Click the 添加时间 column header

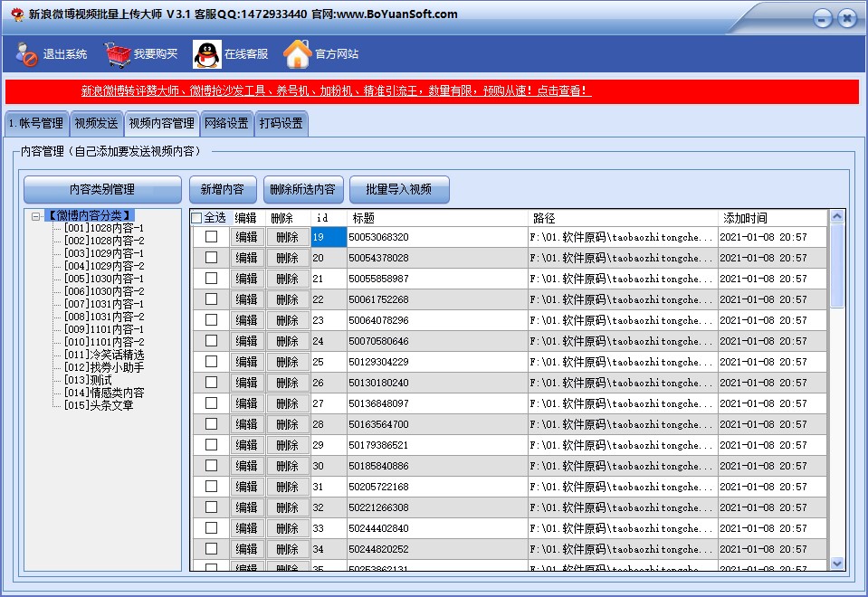click(x=773, y=218)
